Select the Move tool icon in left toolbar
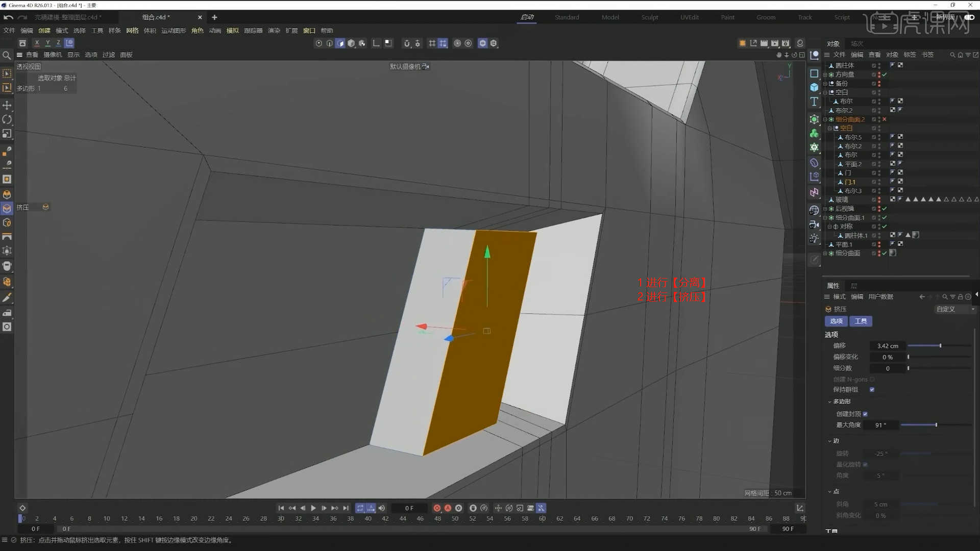This screenshot has height=551, width=980. click(x=7, y=106)
